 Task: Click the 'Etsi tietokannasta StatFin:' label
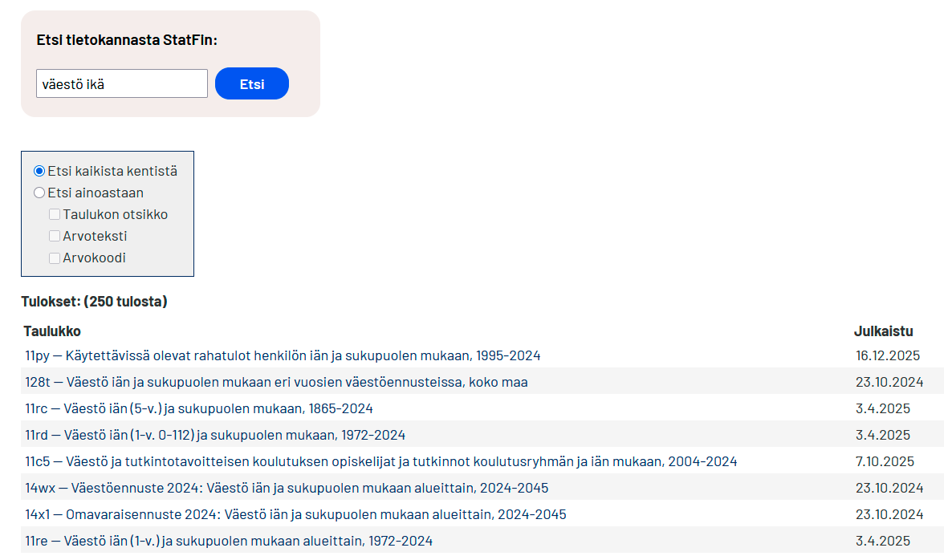pos(127,39)
